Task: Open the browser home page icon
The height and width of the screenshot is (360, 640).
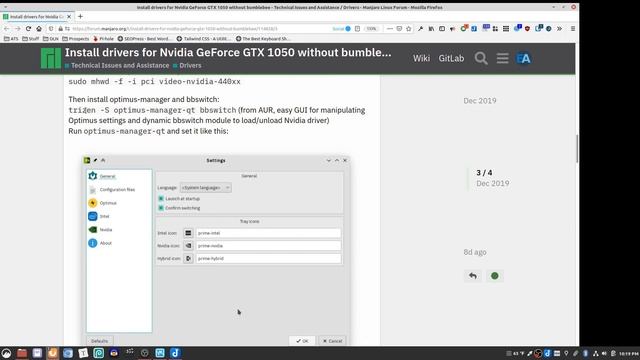Action: [x=39, y=29]
